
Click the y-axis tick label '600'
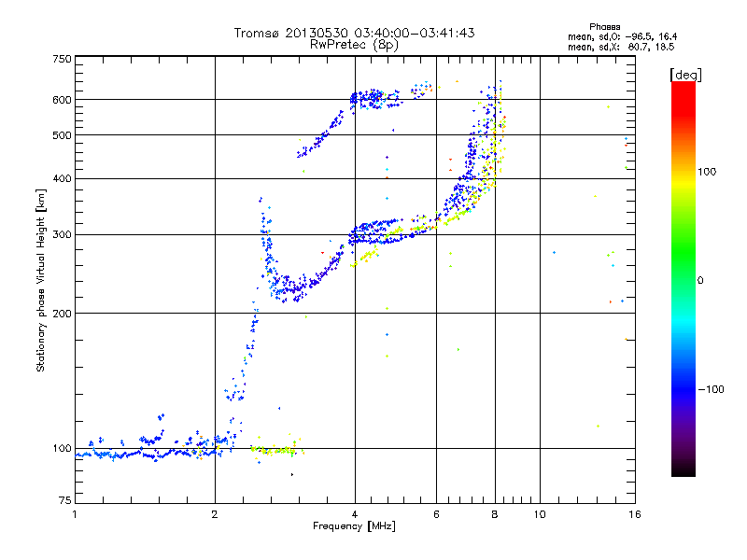tap(62, 100)
